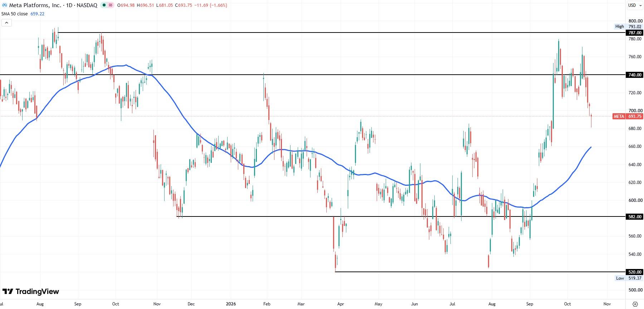Open the USD currency dropdown
The width and height of the screenshot is (644, 309).
(x=634, y=5)
